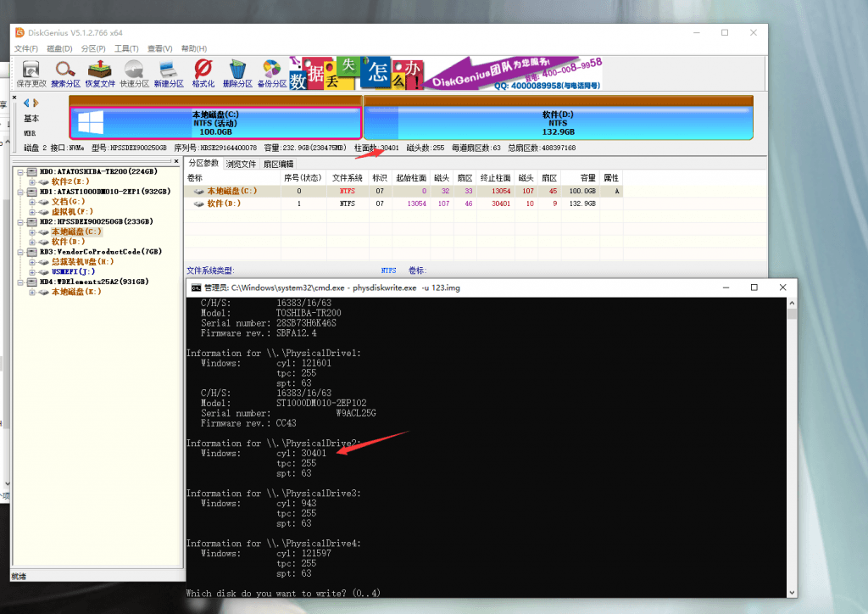Viewport: 868px width, 614px height.
Task: Switch to the 浏览文件 tab
Action: click(242, 164)
